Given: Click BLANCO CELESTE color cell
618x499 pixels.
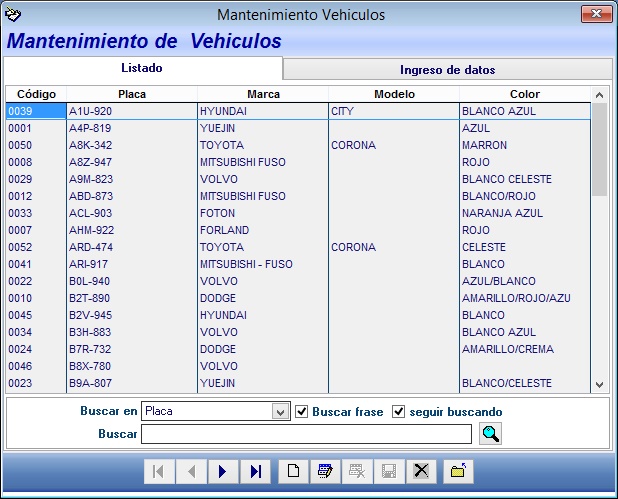Looking at the screenshot, I should [x=525, y=179].
